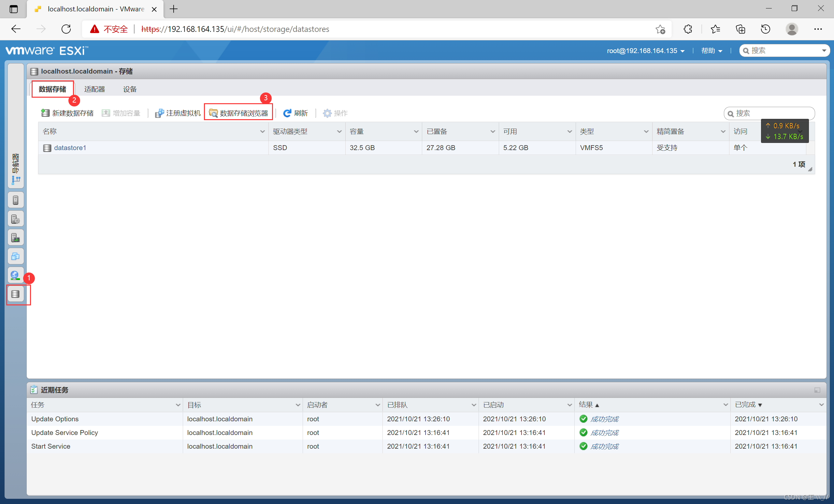The image size is (834, 504).
Task: Open the Host icon in the sidebar
Action: (x=16, y=200)
